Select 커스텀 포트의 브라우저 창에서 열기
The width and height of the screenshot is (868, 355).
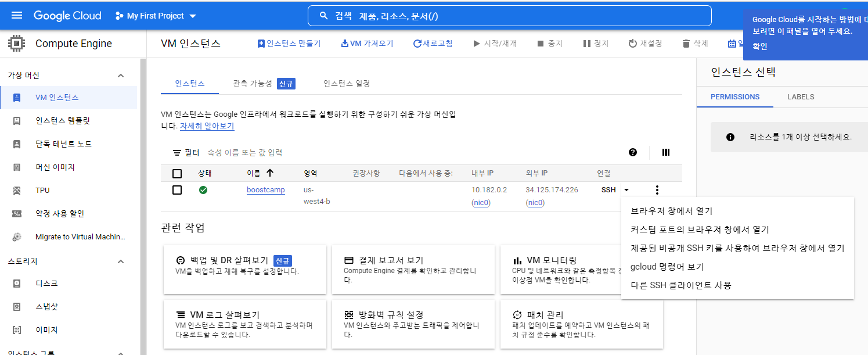pos(737,230)
